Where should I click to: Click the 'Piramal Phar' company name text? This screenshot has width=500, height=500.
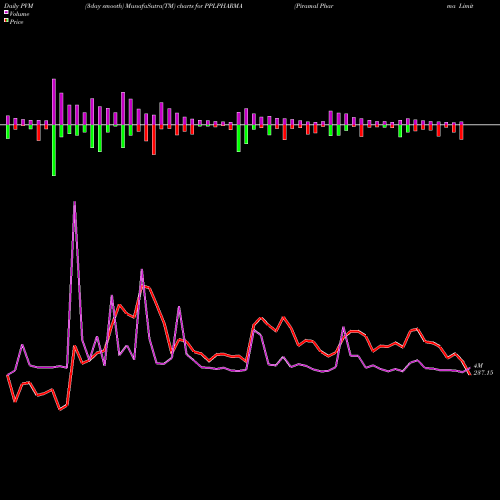[x=314, y=6]
